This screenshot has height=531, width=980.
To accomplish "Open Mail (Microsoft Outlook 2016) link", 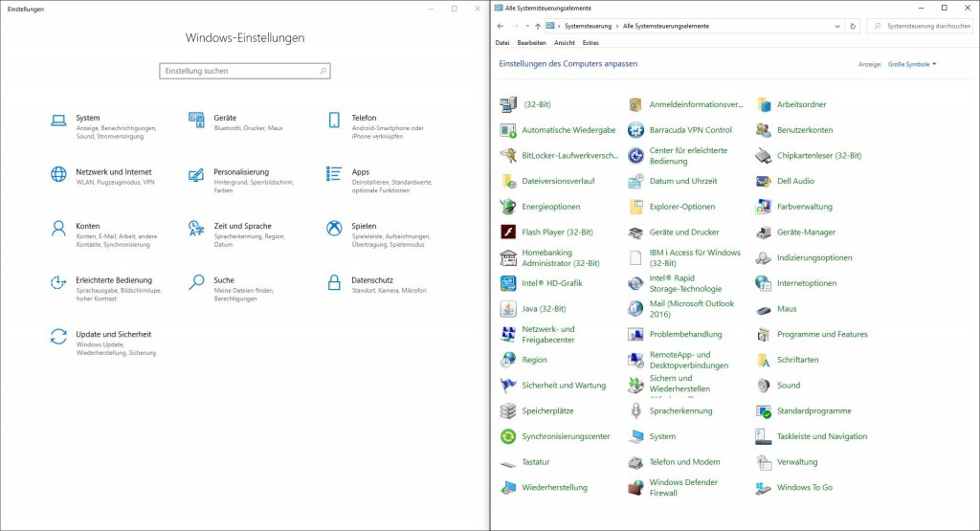I will click(692, 309).
